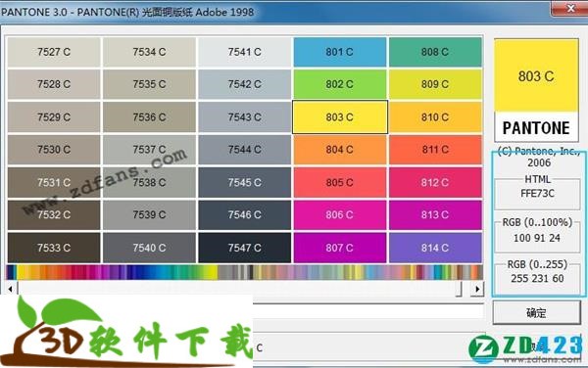This screenshot has height=368, width=588.
Task: Pick the 7547 C dark swatch
Action: (x=244, y=248)
